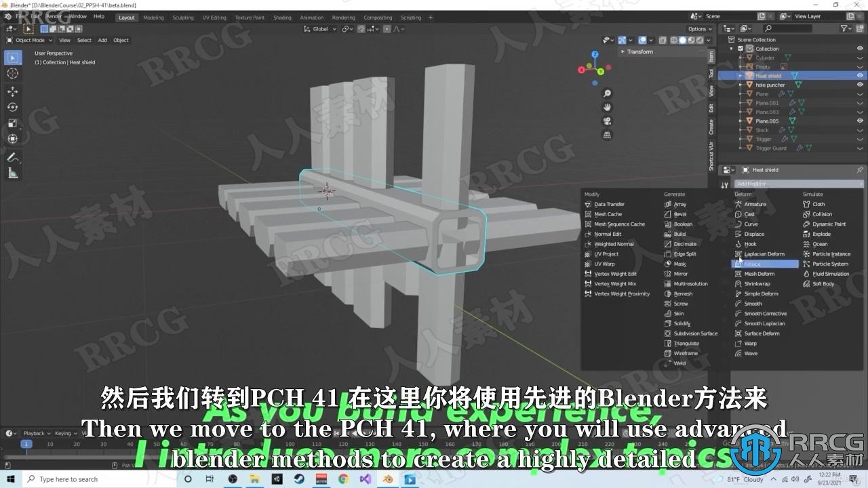
Task: Click the viewport zoom magnifier icon
Action: [607, 94]
